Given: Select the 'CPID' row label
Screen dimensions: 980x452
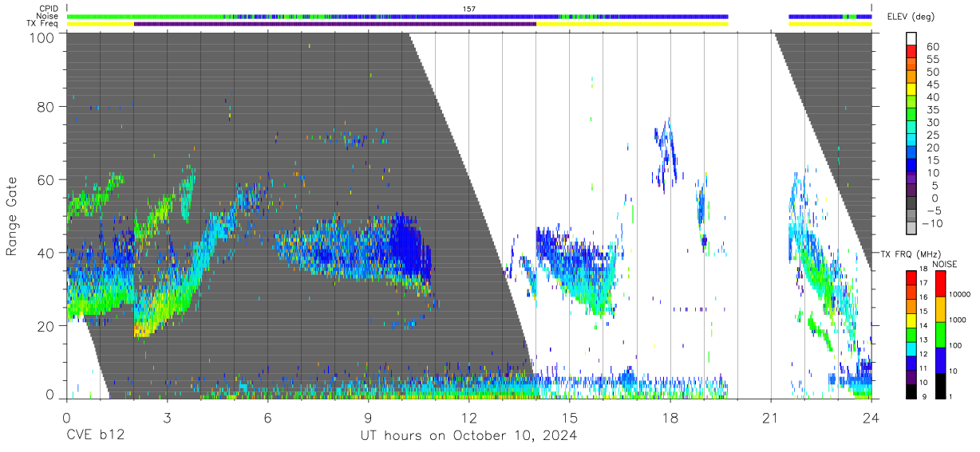Looking at the screenshot, I should [x=49, y=9].
